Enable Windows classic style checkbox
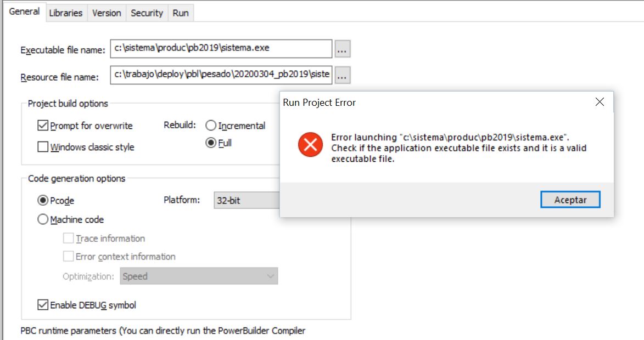 [x=43, y=147]
